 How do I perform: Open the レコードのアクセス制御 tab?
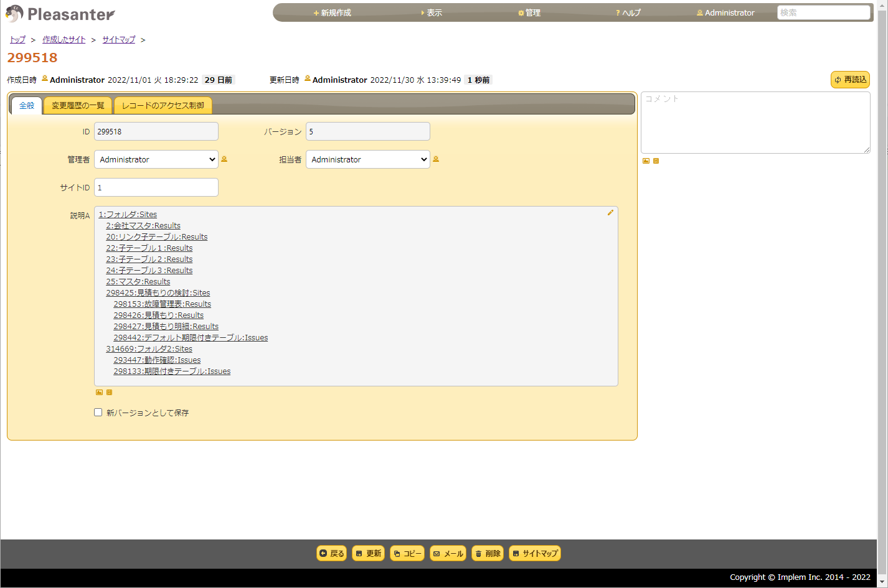click(162, 105)
